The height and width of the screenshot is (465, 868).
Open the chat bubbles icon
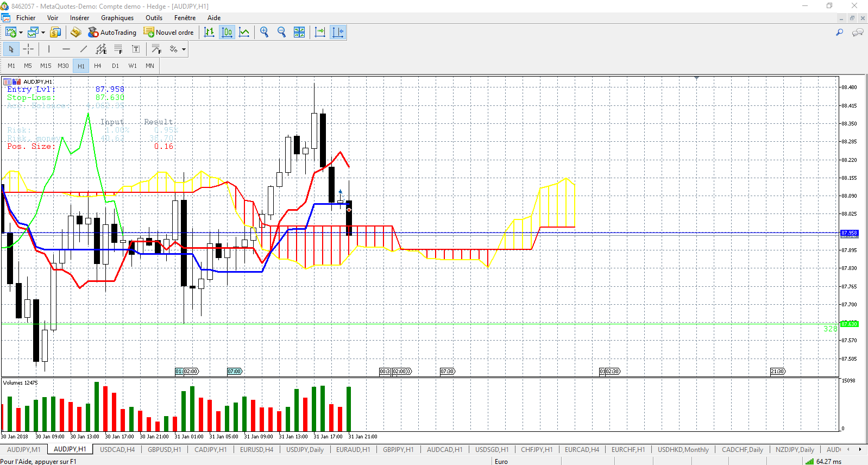858,33
